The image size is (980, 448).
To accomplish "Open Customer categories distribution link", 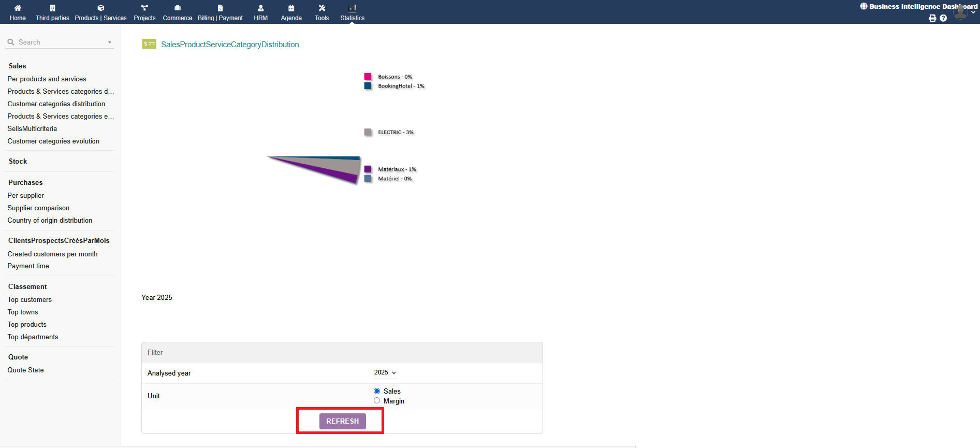I will pos(56,104).
